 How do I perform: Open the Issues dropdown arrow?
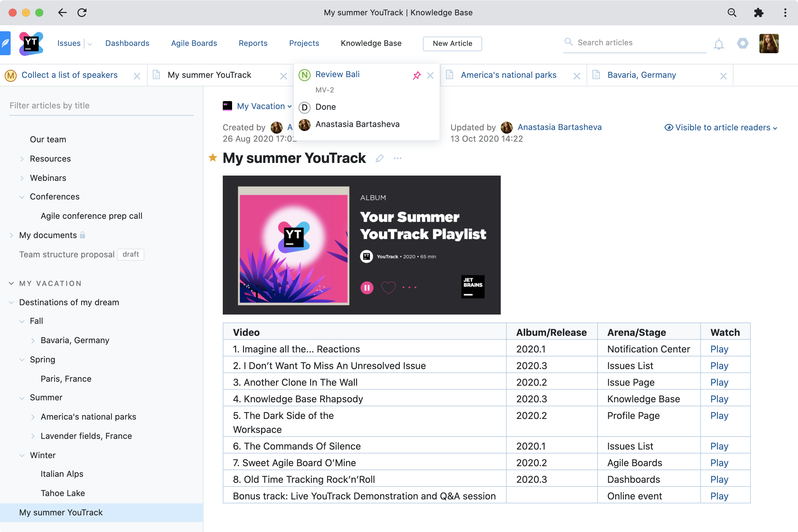(89, 44)
